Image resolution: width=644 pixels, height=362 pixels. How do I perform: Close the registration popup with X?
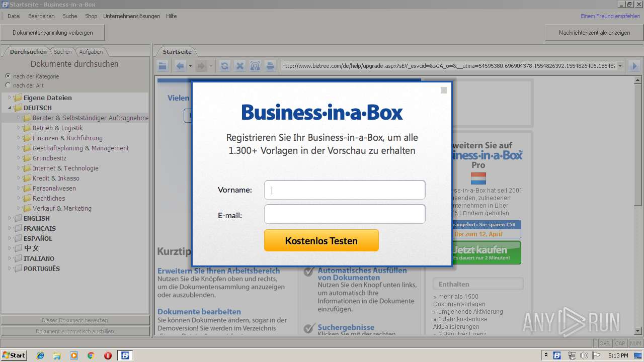tap(443, 90)
